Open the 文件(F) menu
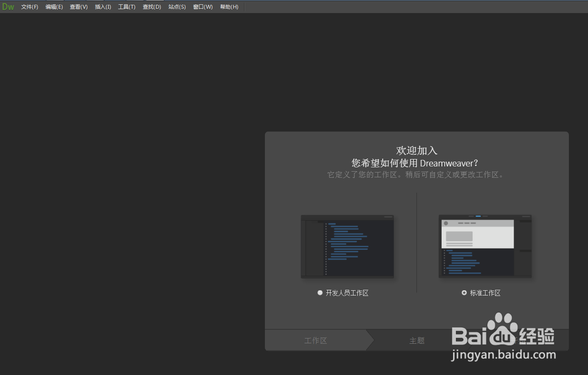 (x=30, y=7)
